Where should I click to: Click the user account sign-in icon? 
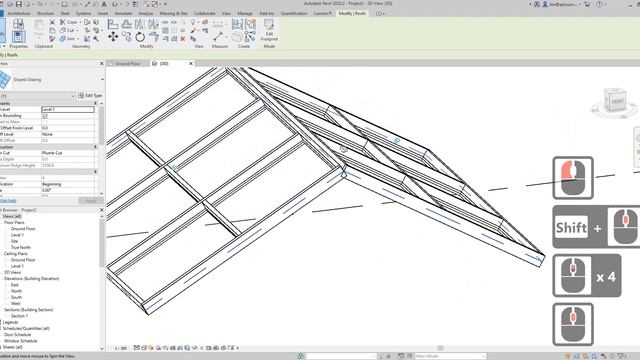(x=544, y=4)
